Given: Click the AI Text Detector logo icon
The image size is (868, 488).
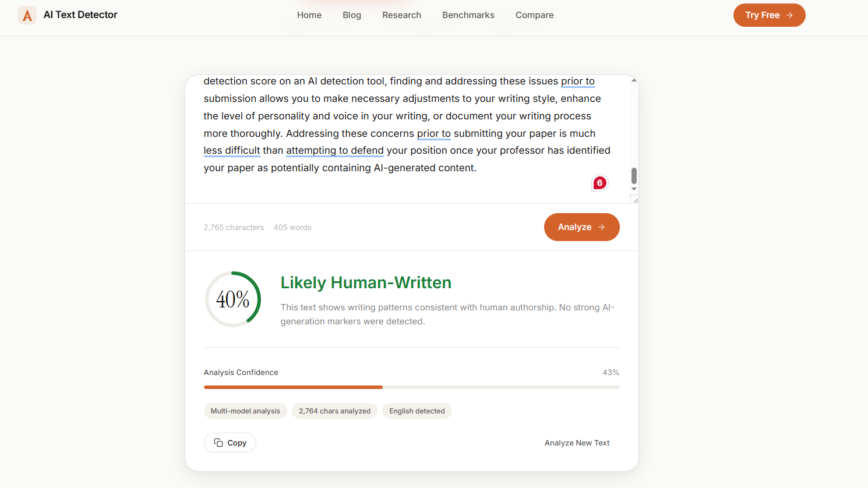Looking at the screenshot, I should [x=27, y=15].
